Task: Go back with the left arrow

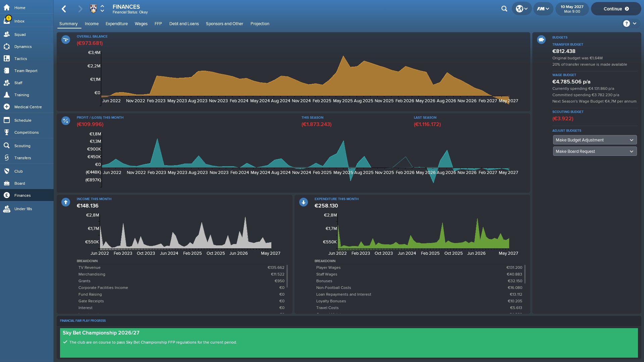Action: [x=64, y=9]
